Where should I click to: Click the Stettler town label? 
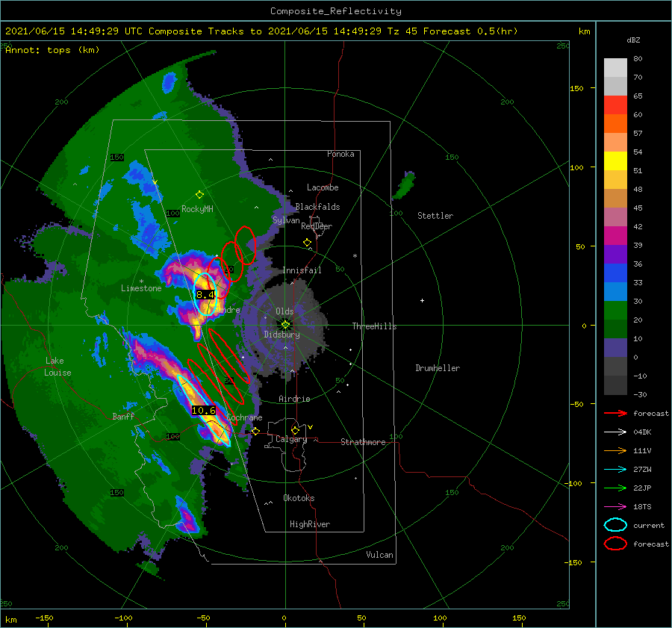click(x=435, y=216)
